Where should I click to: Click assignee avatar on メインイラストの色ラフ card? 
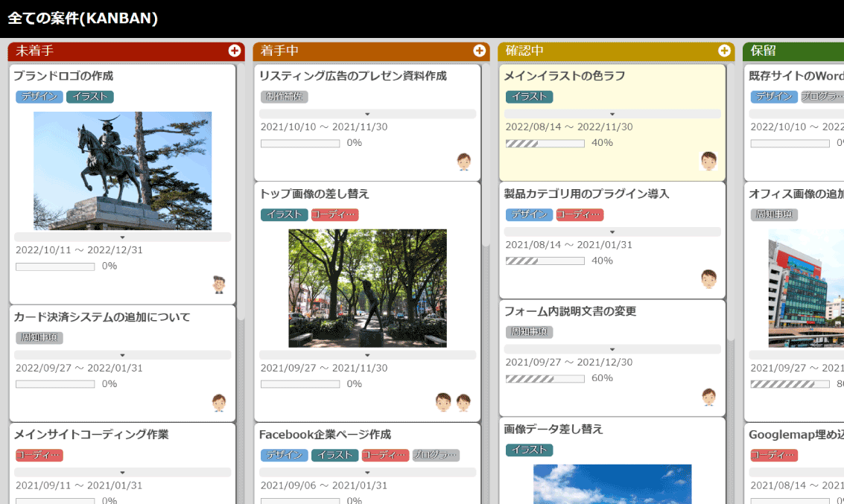[x=709, y=161]
